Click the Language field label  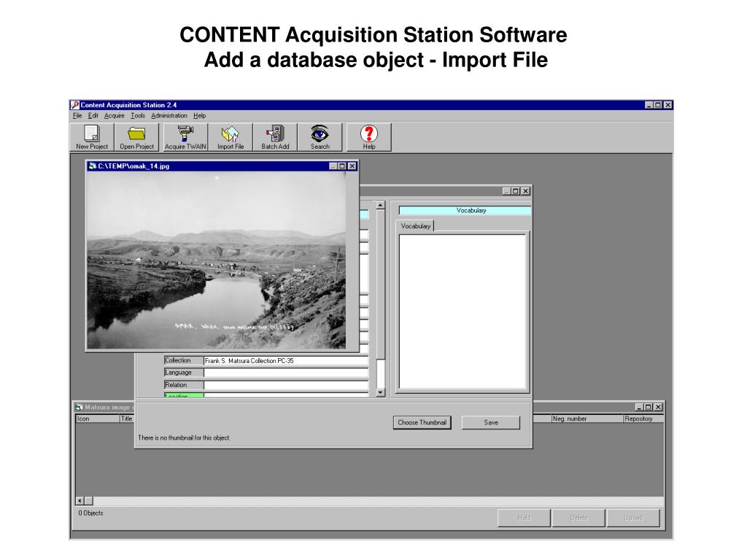[184, 373]
